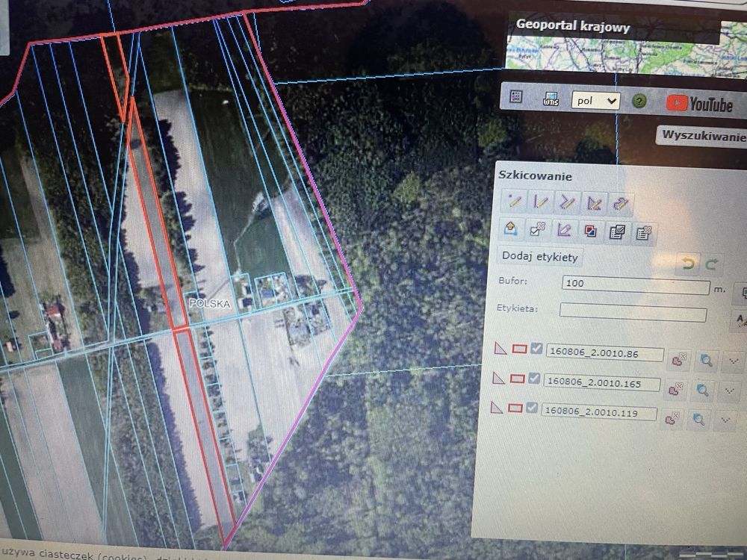The height and width of the screenshot is (560, 747).
Task: Select the draw polygon sketch tool
Action: coord(594,204)
